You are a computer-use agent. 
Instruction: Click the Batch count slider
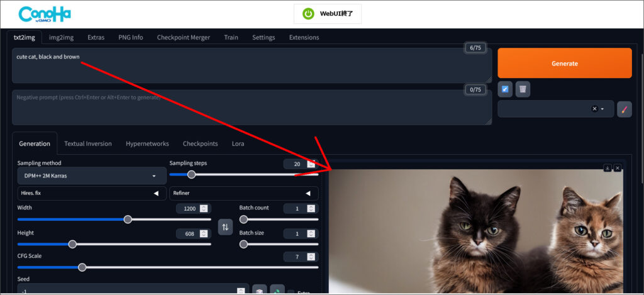[x=279, y=220]
